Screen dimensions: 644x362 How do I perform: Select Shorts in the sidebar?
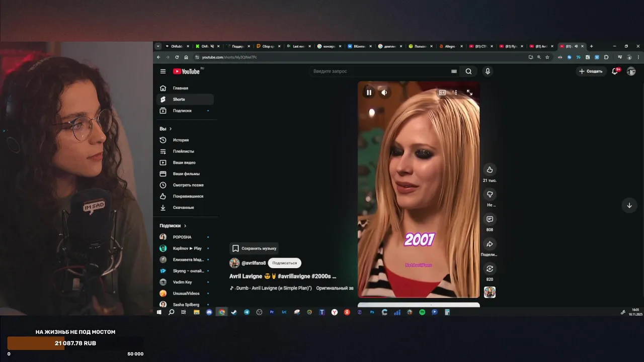point(185,99)
